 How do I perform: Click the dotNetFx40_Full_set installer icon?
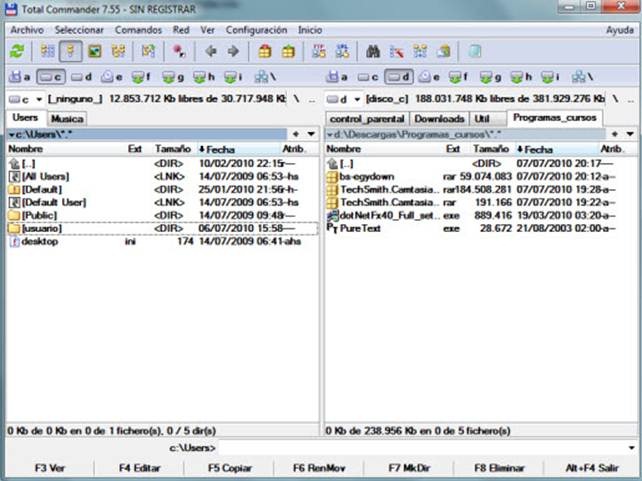pos(332,215)
